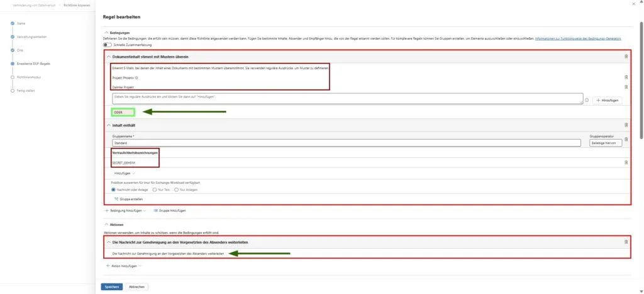Screen dimensions: 644x294
Task: Delete the 'Dokumentinhalt stimmt mit Mustern überein' condition
Action: tap(626, 56)
